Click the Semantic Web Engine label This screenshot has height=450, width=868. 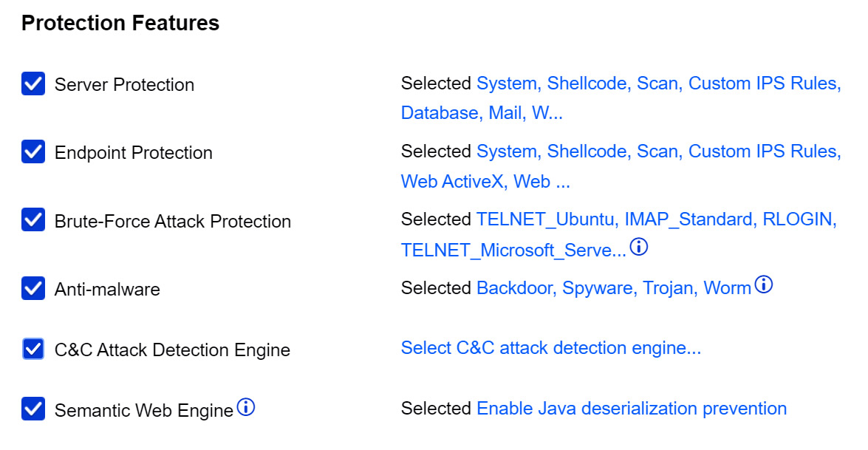[x=144, y=411]
